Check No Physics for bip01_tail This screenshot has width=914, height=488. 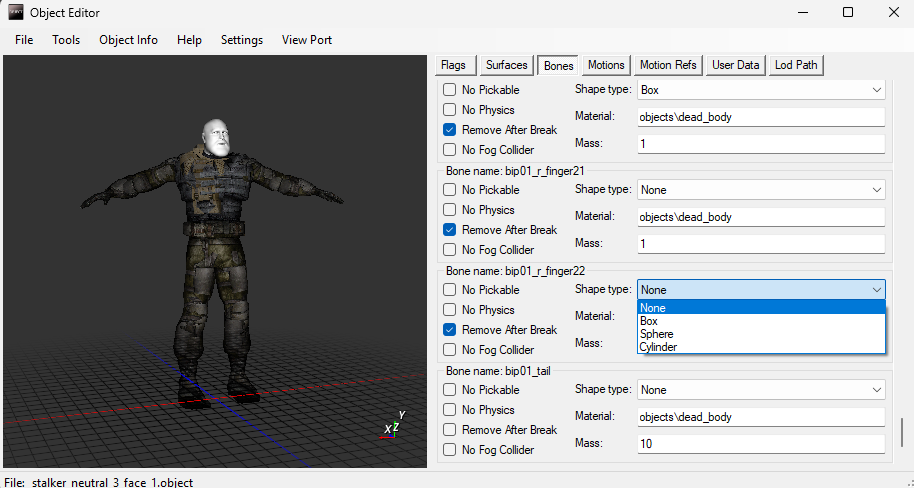pos(450,410)
